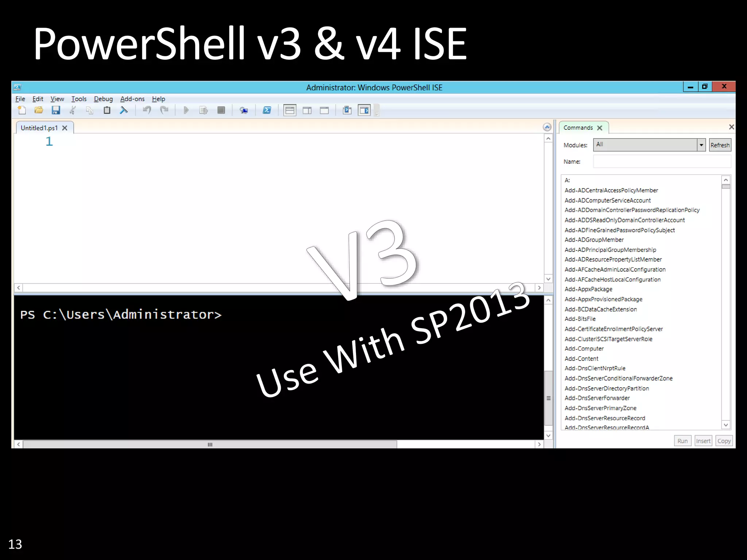Open the Add-ons menu

tap(132, 99)
